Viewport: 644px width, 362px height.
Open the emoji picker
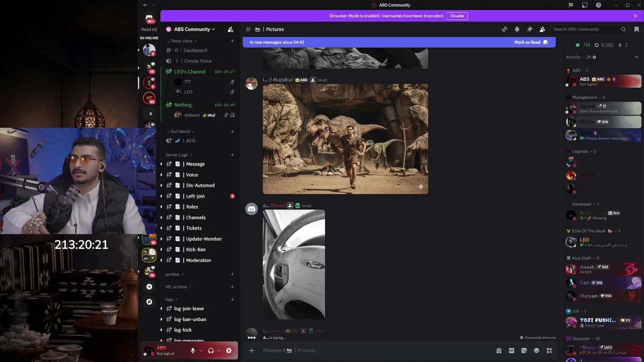click(x=536, y=350)
